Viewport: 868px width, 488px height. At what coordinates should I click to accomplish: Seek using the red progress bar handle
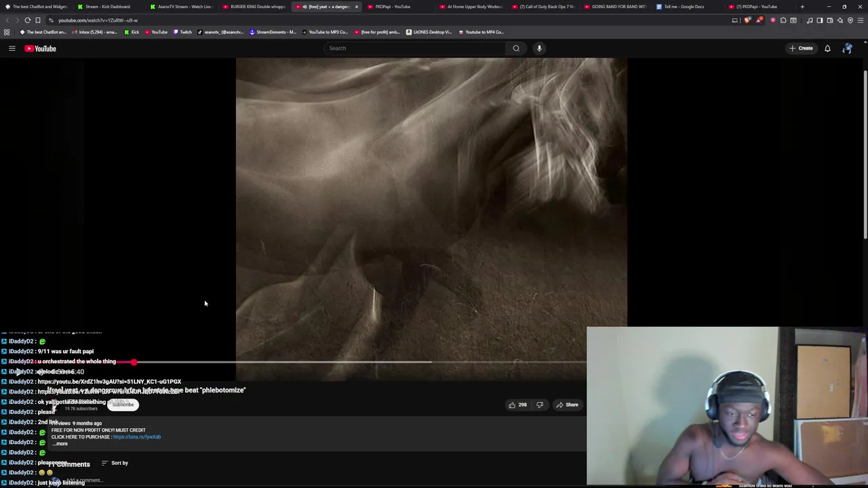pos(134,362)
